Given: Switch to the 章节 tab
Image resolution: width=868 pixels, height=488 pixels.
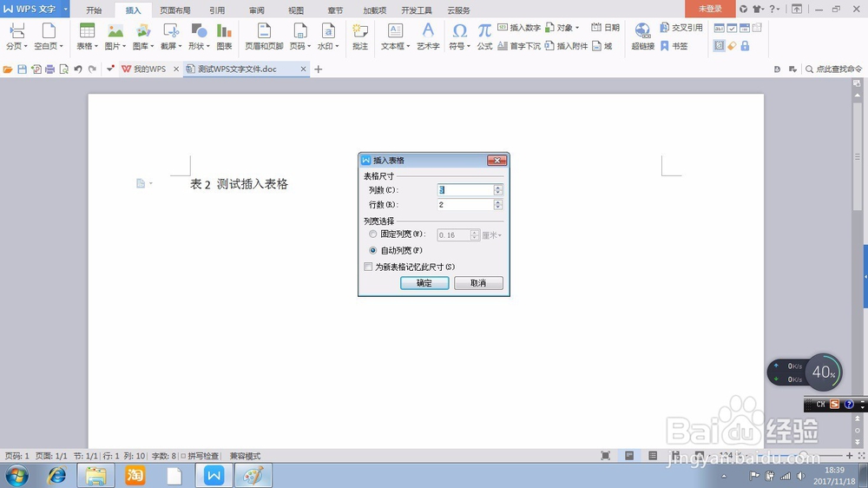Looking at the screenshot, I should [x=335, y=10].
